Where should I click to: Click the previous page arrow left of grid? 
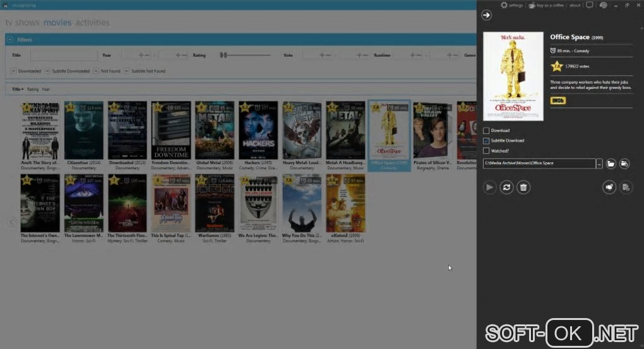11,222
